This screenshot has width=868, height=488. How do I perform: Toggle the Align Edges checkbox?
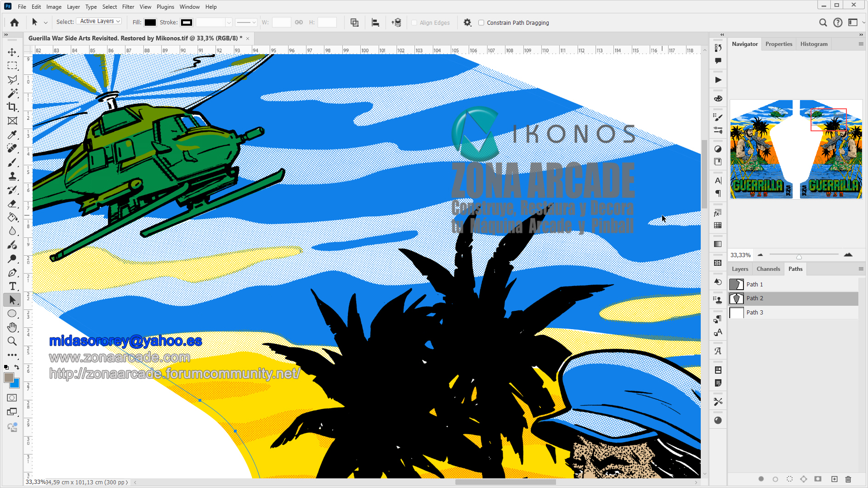click(414, 22)
